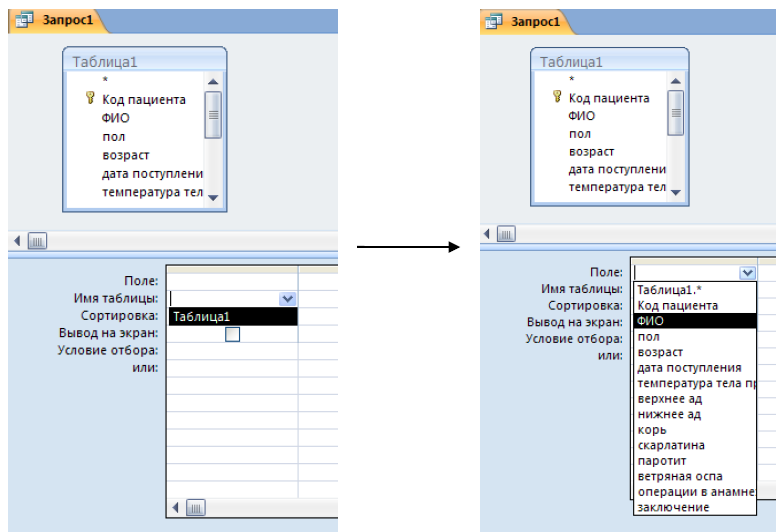This screenshot has width=784, height=532.
Task: Select ФИО in right Таблица1 field list
Action: pyautogui.click(x=582, y=116)
